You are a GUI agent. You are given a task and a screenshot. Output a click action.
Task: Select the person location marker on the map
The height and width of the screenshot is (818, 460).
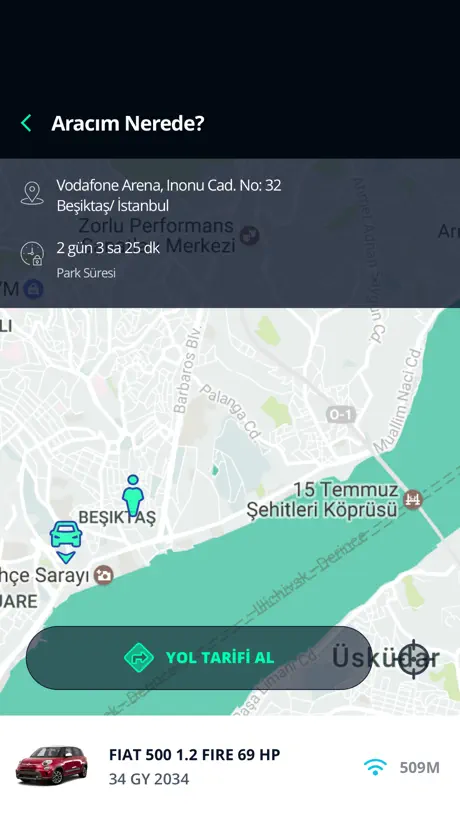point(133,495)
